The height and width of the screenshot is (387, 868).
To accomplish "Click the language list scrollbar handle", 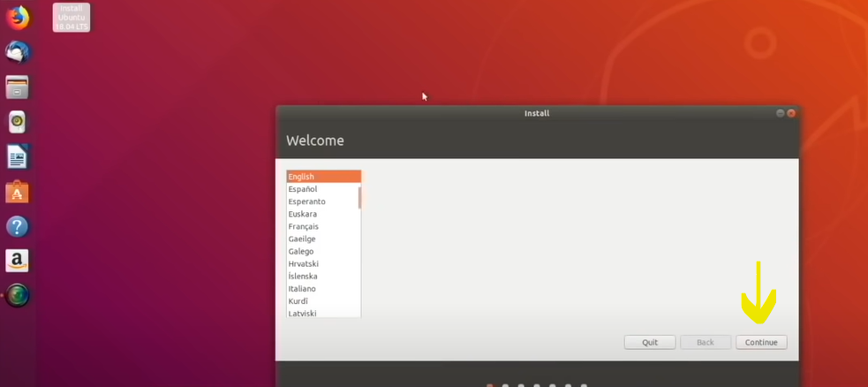I will pyautogui.click(x=359, y=198).
